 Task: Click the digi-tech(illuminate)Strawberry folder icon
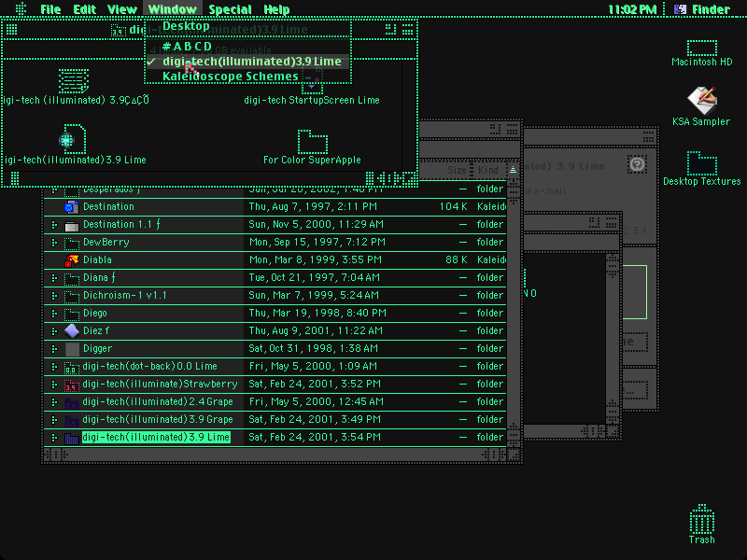pyautogui.click(x=72, y=385)
